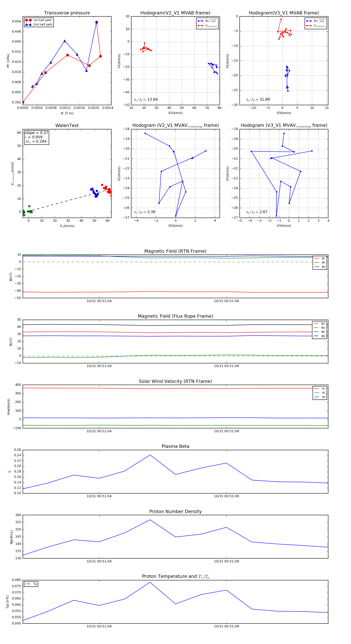Click V_remaining legend entry in V3_V1 MVAB hodogram

click(x=316, y=26)
